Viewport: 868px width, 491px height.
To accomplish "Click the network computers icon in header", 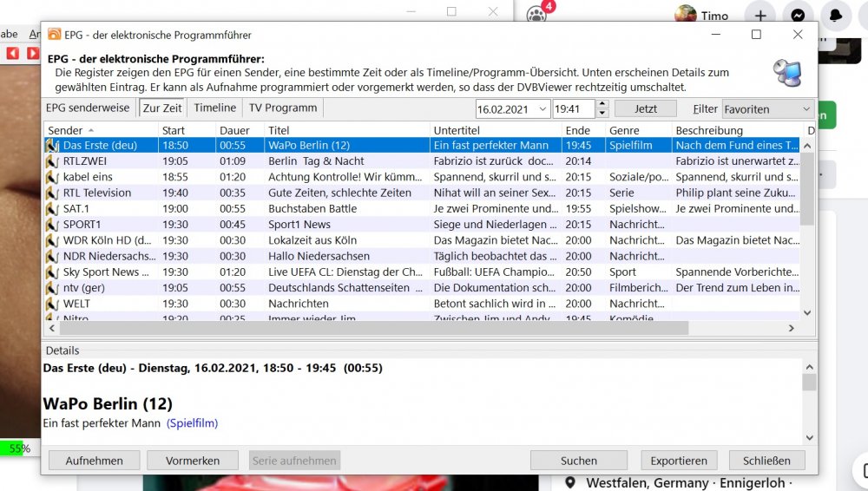I will click(787, 73).
